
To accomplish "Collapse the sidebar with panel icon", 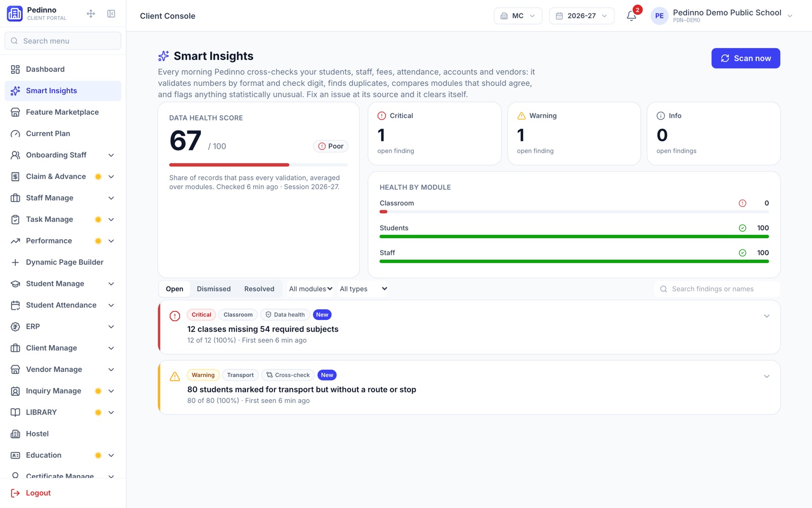I will [x=111, y=14].
